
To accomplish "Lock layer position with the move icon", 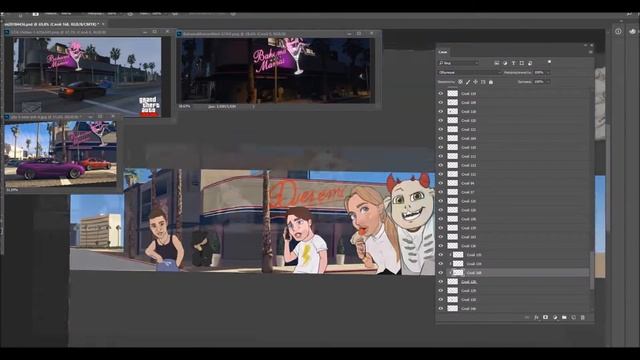I will point(476,82).
